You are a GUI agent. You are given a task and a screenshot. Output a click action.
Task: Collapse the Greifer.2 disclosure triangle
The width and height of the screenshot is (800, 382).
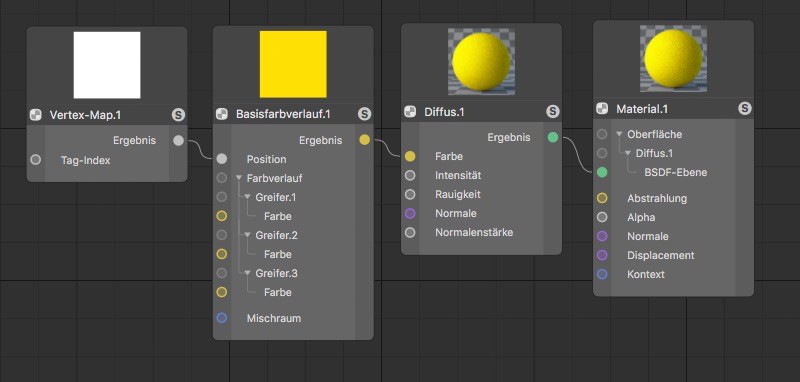tap(247, 236)
